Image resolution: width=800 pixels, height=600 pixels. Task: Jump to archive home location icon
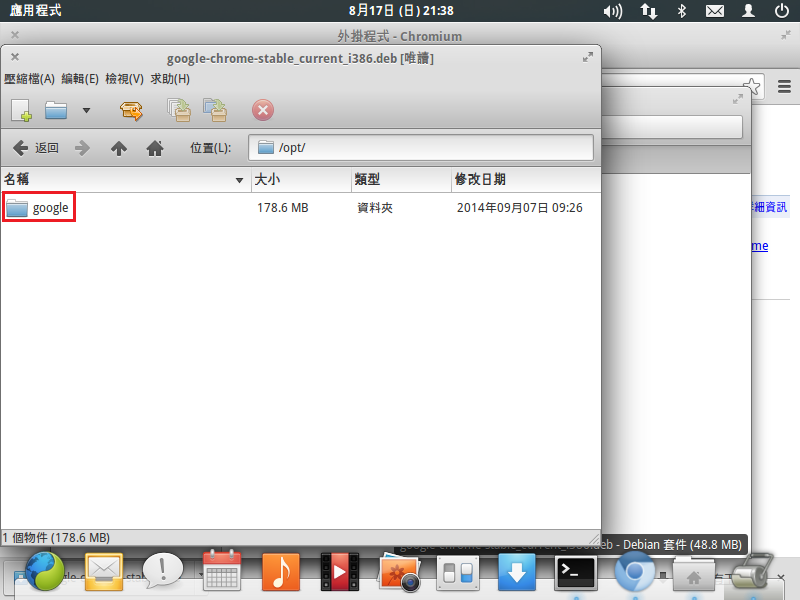click(155, 148)
